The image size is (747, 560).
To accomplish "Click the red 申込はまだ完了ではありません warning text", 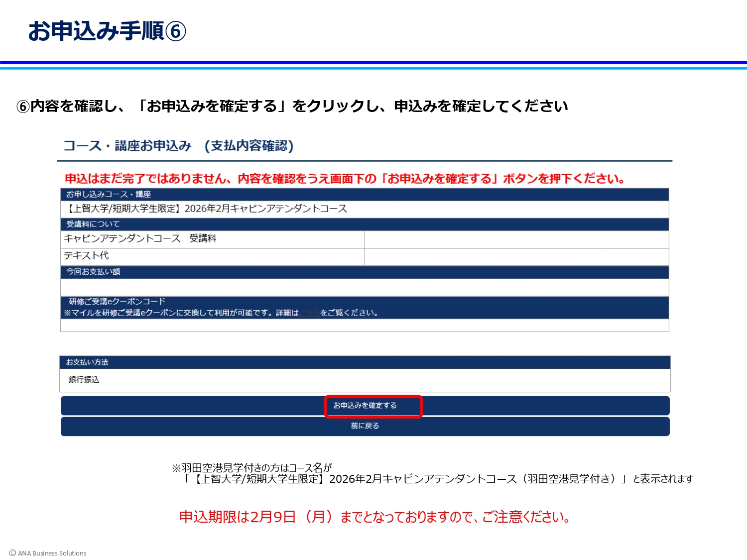I will point(345,179).
